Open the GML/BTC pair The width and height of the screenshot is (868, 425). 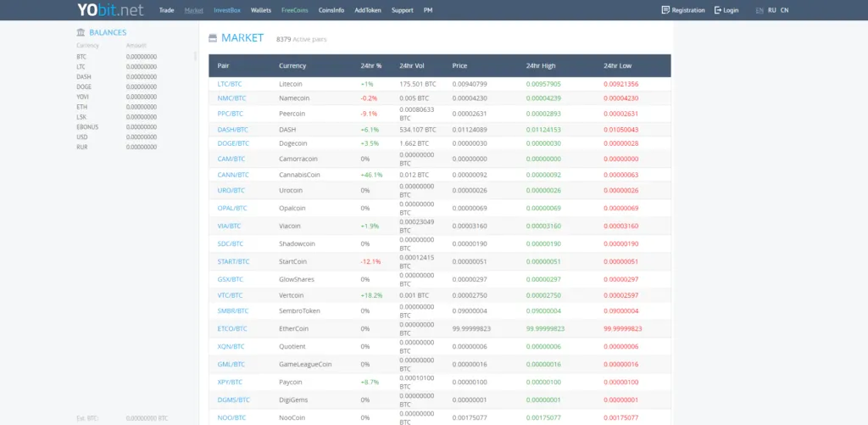pyautogui.click(x=231, y=364)
